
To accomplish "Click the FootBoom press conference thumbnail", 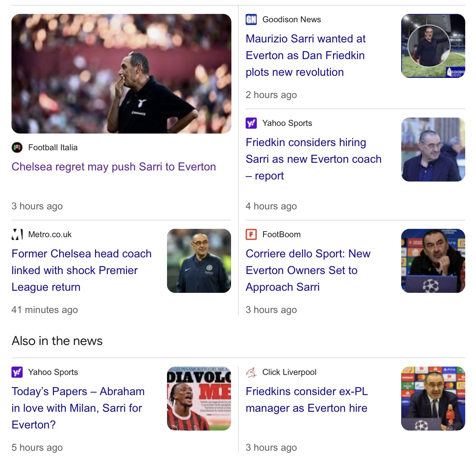I will point(433,261).
